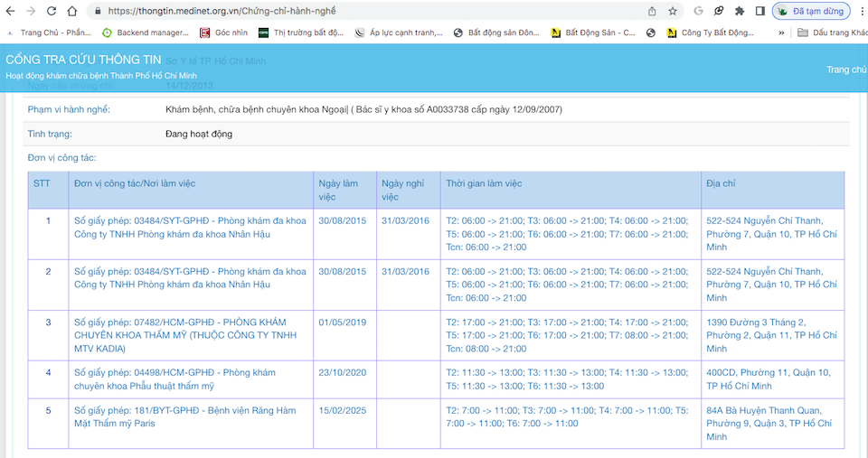Screen dimensions: 868x458
Task: Click the share page icon in address bar
Action: tap(652, 11)
